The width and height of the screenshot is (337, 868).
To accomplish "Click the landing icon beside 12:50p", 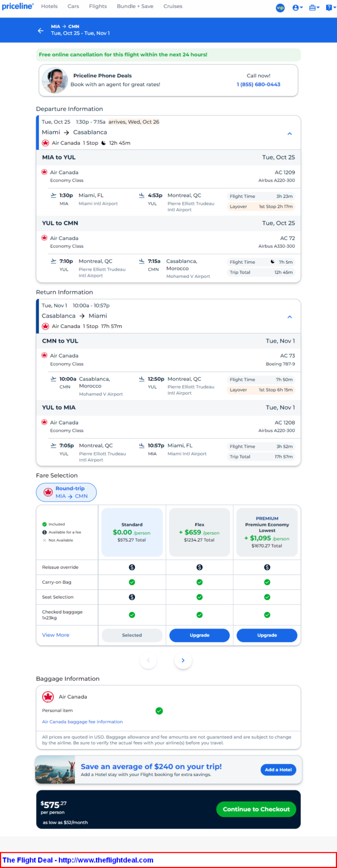I will (x=142, y=379).
